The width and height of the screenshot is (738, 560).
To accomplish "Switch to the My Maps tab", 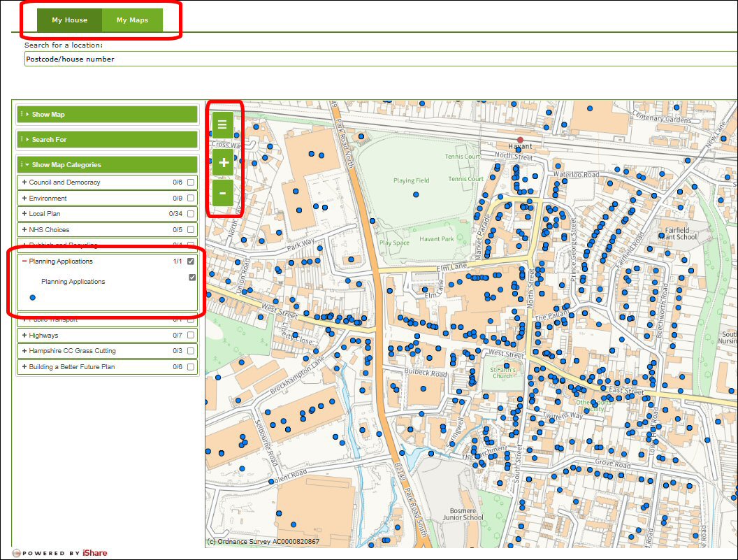I will (132, 20).
